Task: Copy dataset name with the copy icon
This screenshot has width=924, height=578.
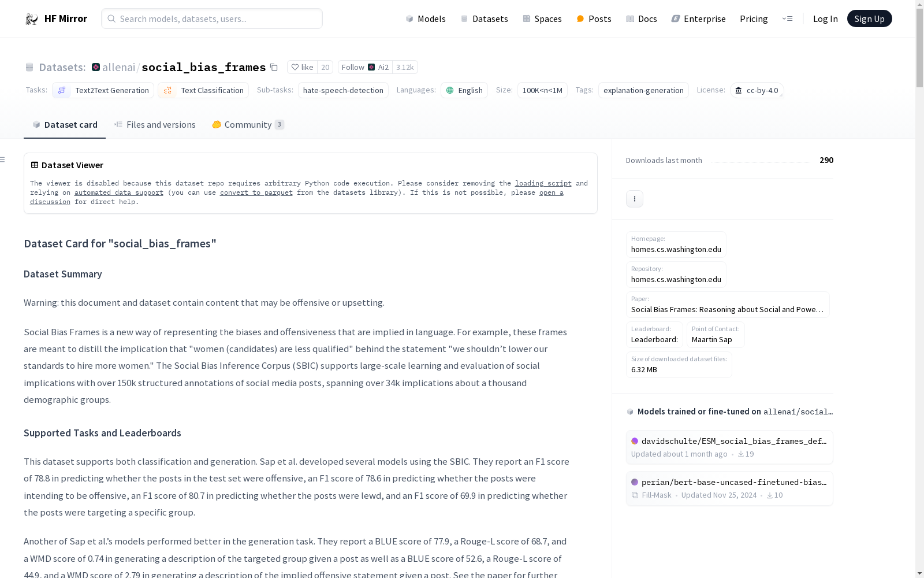Action: (x=274, y=68)
